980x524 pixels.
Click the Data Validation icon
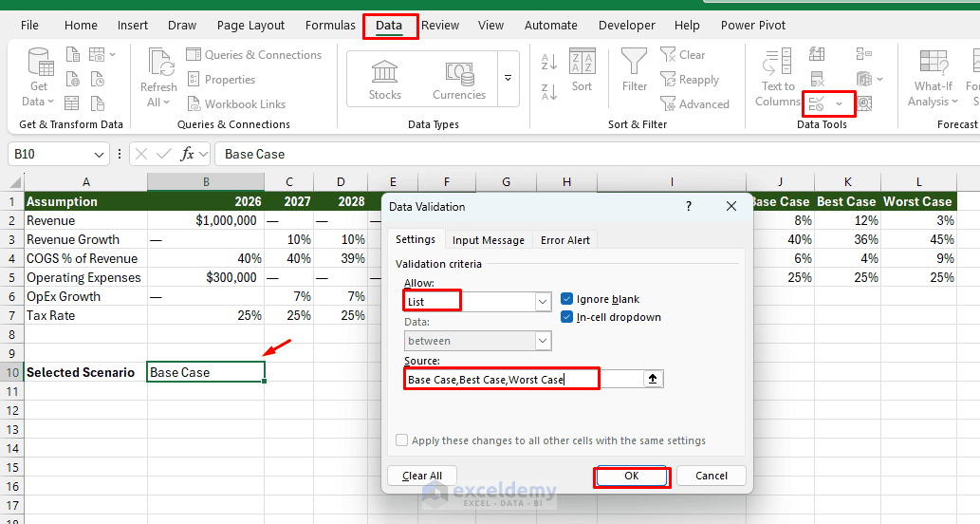tap(817, 103)
